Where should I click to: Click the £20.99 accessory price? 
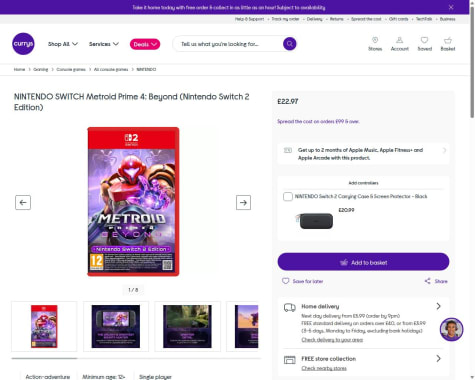point(346,210)
